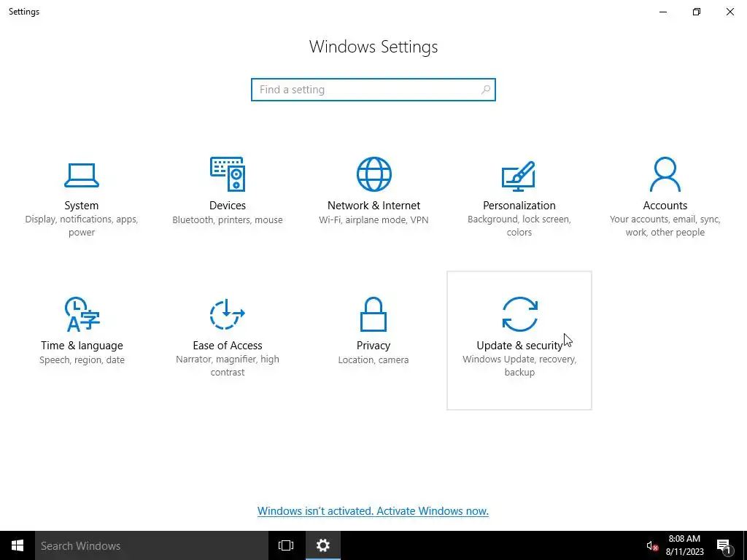This screenshot has width=747, height=560.
Task: Click the Time & language label
Action: pos(82,345)
